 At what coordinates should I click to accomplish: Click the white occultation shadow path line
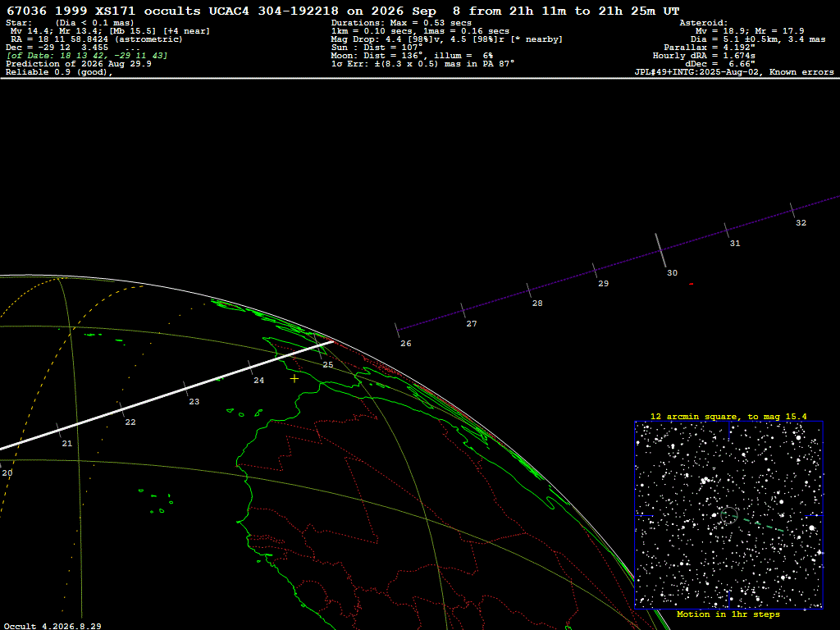[x=167, y=395]
